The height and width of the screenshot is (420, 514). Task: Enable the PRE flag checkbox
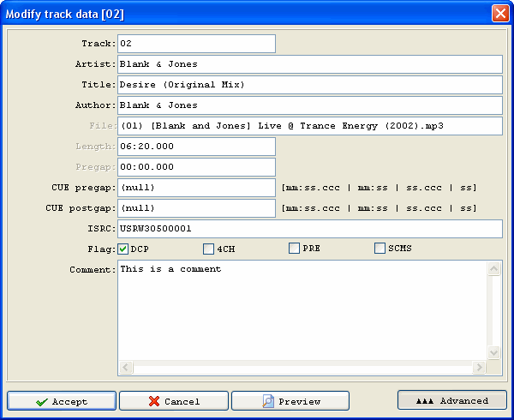pos(295,249)
